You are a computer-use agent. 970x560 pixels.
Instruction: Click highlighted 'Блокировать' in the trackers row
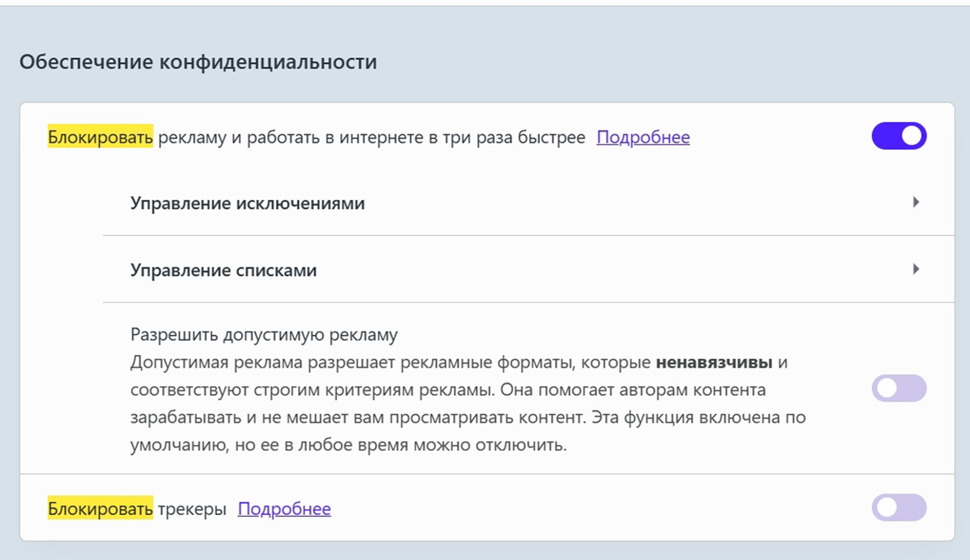click(x=100, y=509)
